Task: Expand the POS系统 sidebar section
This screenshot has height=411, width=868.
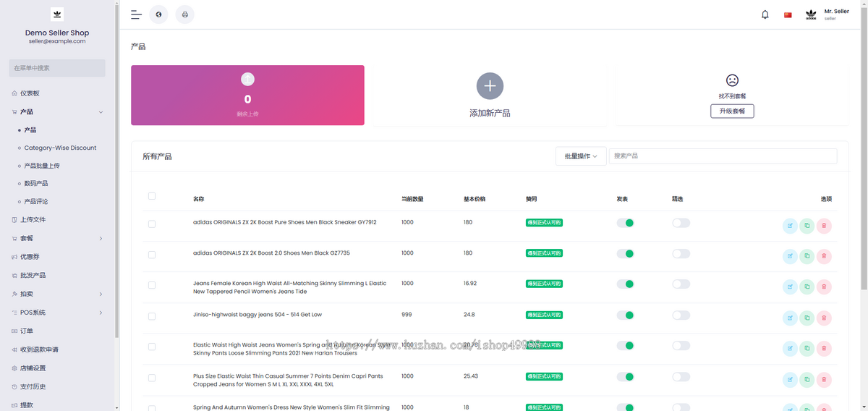Action: pyautogui.click(x=57, y=313)
